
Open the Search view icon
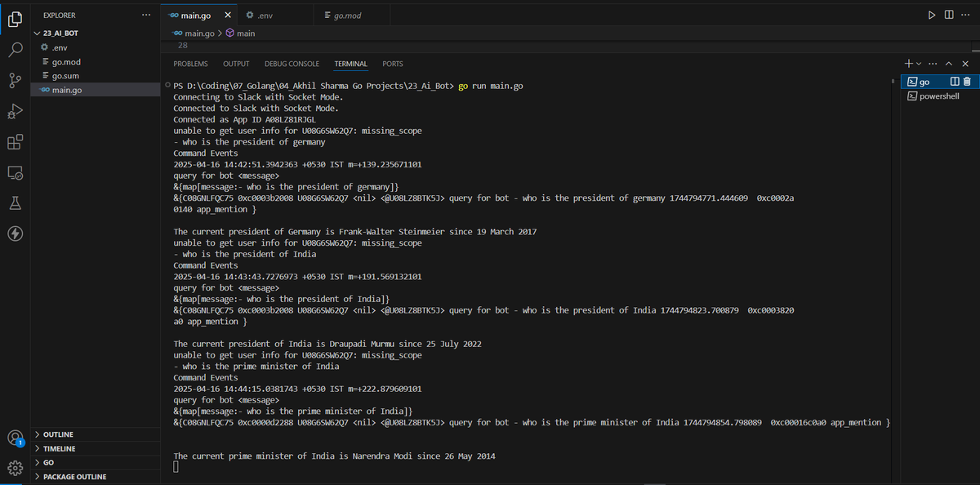(x=15, y=48)
